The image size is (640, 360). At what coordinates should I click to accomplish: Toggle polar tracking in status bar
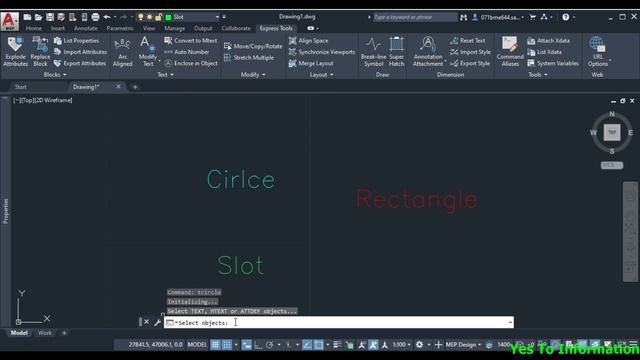coord(269,345)
